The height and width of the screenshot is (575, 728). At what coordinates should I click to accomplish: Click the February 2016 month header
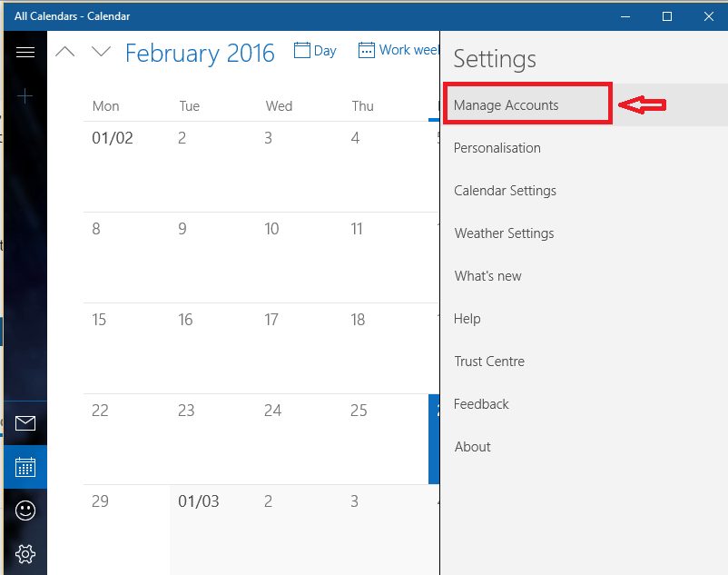[200, 53]
